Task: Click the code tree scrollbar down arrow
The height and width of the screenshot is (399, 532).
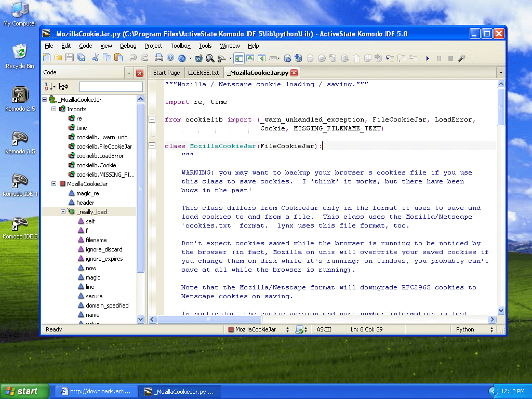Action: click(x=140, y=319)
